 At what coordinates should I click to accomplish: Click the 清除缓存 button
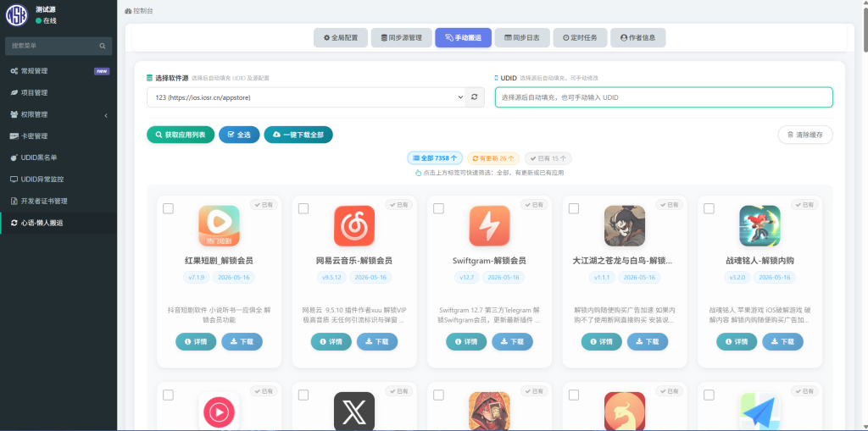click(805, 135)
